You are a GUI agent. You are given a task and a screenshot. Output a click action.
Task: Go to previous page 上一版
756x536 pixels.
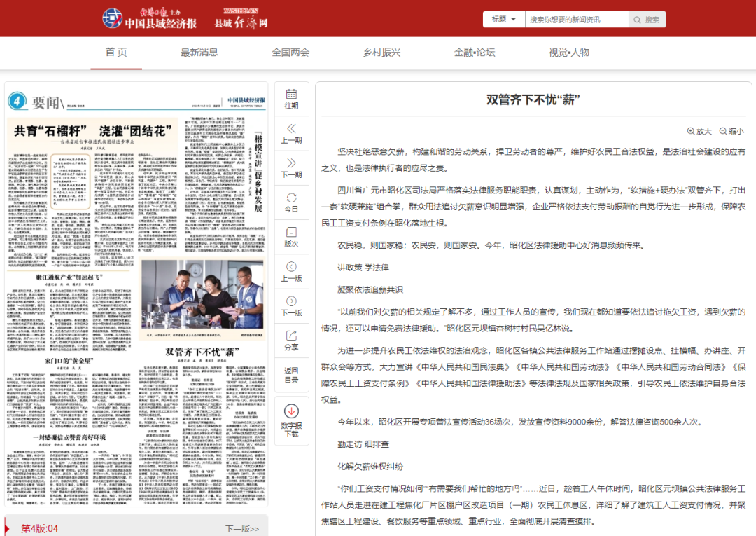(291, 272)
